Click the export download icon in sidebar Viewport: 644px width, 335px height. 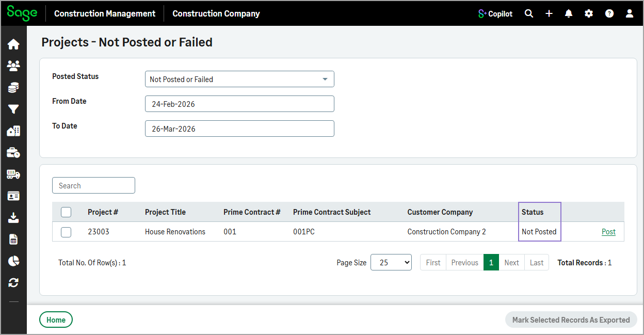point(14,217)
